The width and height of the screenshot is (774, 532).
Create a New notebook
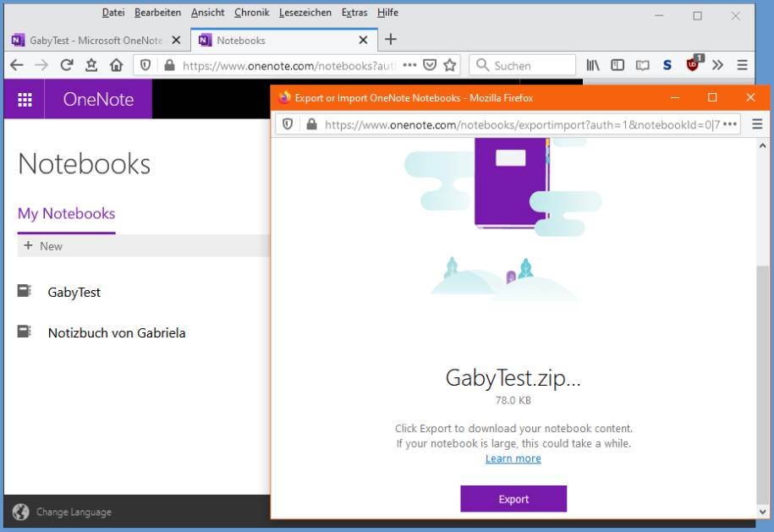(43, 246)
